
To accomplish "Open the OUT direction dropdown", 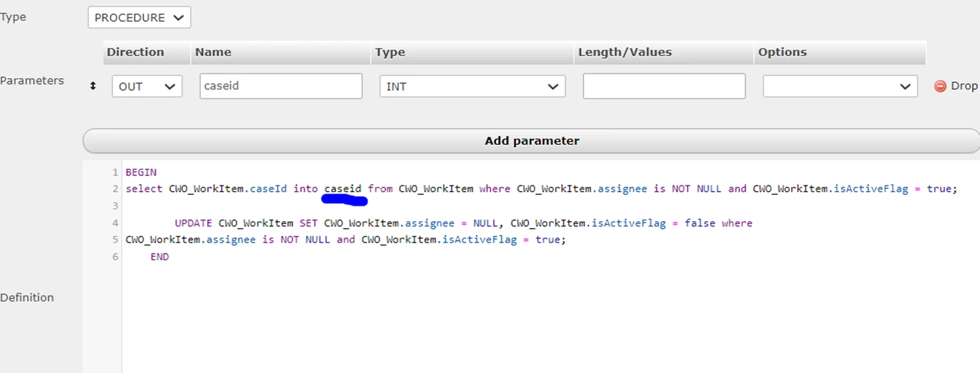I will pyautogui.click(x=147, y=86).
